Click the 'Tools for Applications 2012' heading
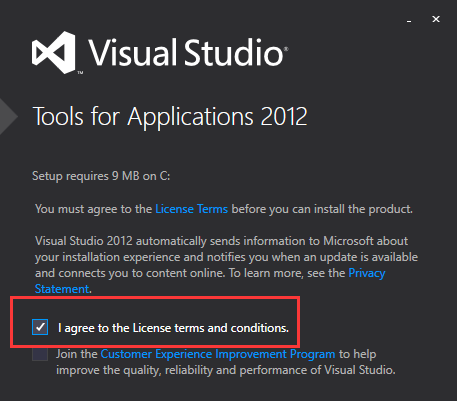Viewport: 457px width, 401px height. 170,117
